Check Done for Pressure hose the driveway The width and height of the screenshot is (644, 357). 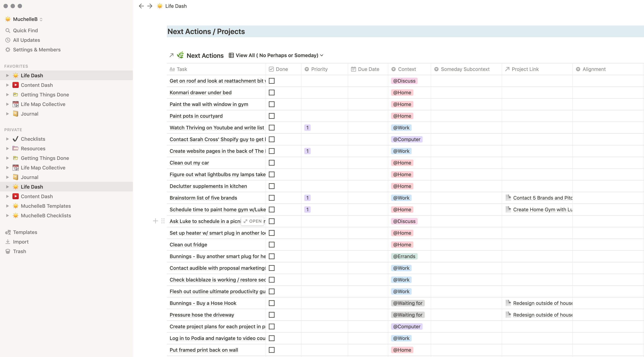point(272,315)
